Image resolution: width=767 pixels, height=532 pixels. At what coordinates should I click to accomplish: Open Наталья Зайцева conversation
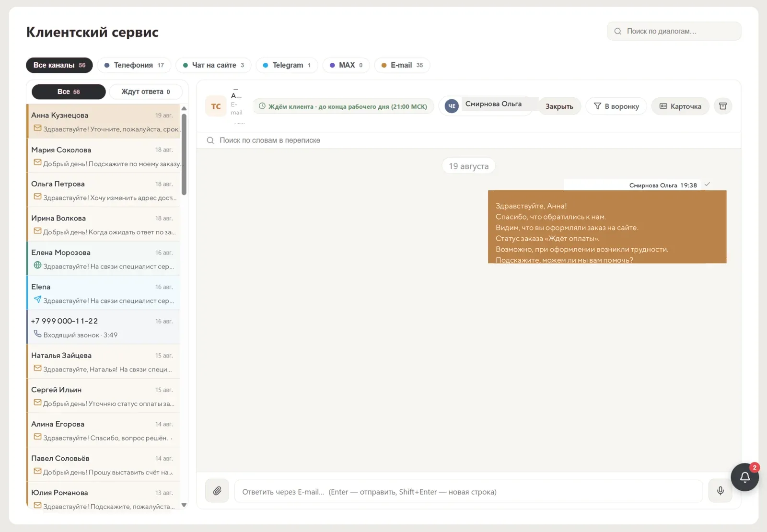[x=103, y=362]
